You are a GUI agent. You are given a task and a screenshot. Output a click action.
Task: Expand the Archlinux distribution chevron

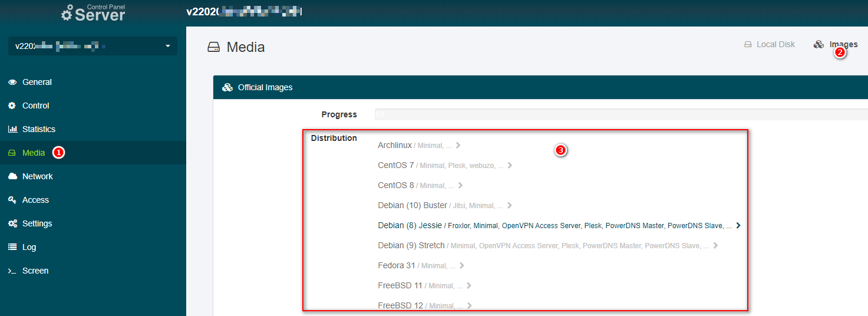click(458, 145)
